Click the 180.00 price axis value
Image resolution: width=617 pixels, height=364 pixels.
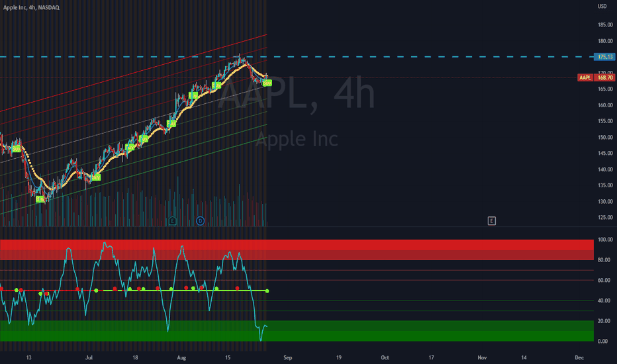pyautogui.click(x=605, y=41)
